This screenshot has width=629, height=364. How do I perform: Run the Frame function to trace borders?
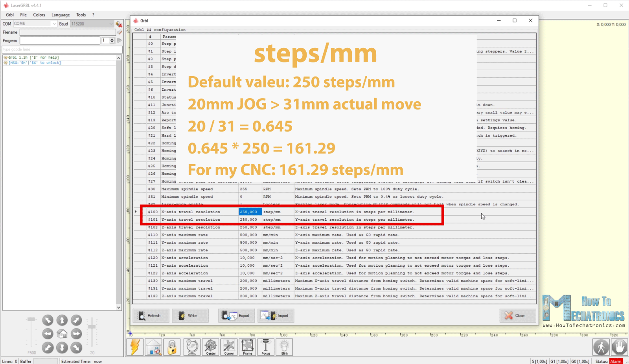[247, 347]
